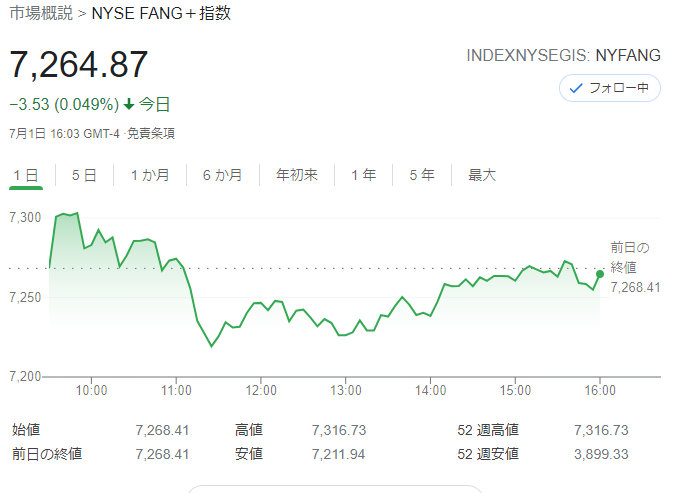Select the 年初来 year-to-date tab
Screen dimensions: 674x493
coord(297,175)
